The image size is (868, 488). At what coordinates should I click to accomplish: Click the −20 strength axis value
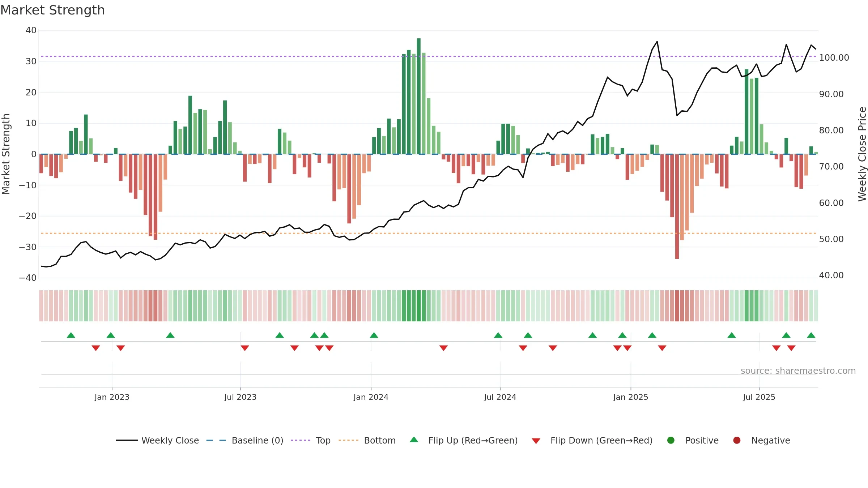pyautogui.click(x=28, y=216)
